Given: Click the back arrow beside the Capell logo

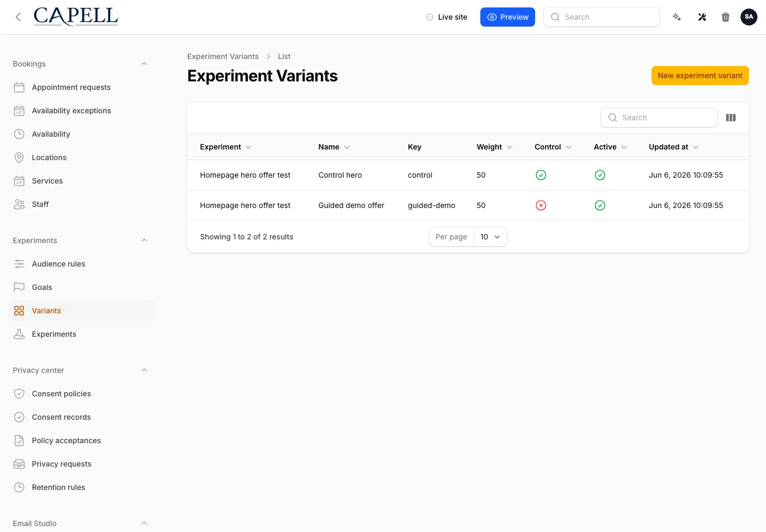Looking at the screenshot, I should pyautogui.click(x=18, y=17).
